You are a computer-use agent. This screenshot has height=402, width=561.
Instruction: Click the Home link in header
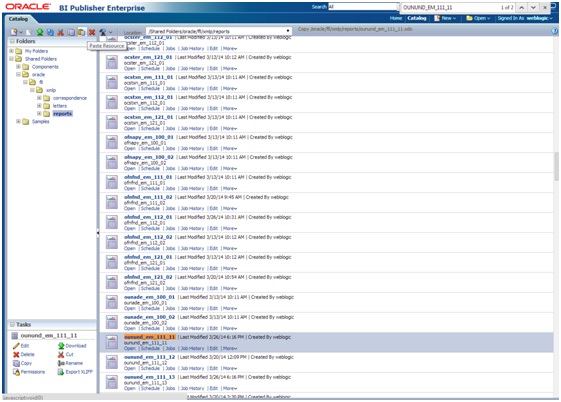[x=396, y=18]
